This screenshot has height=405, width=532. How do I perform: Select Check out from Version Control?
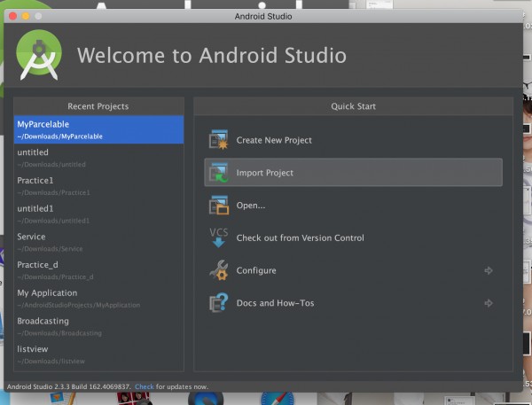pos(353,238)
